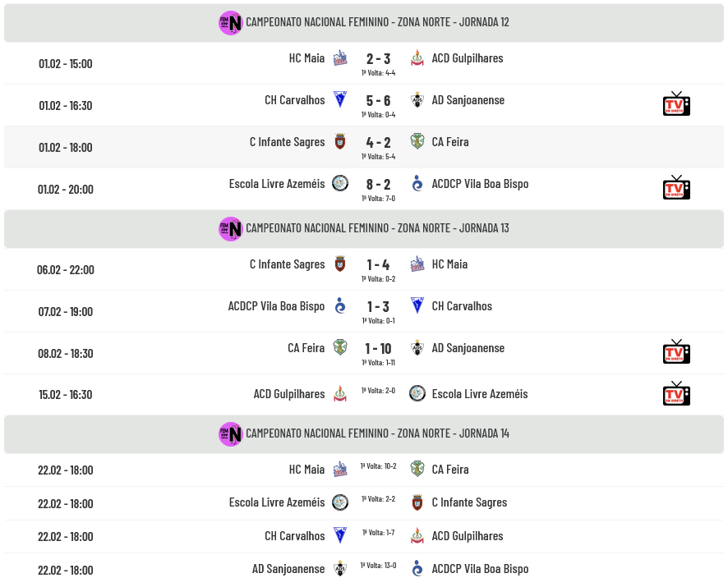Open HC Maia 2 - 3 ACD Gulpilhares score
Screen dimensions: 728x587
pos(378,59)
